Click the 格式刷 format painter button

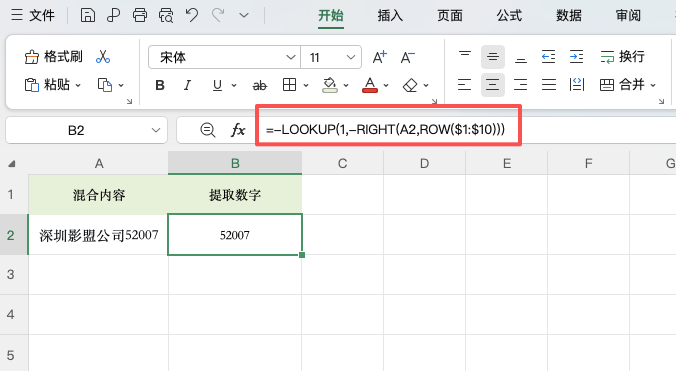point(53,56)
